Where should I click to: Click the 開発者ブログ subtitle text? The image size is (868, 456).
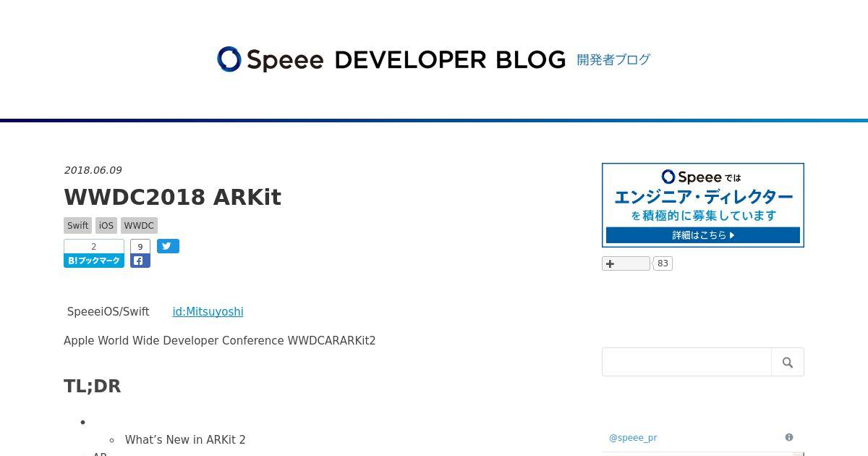pos(613,59)
